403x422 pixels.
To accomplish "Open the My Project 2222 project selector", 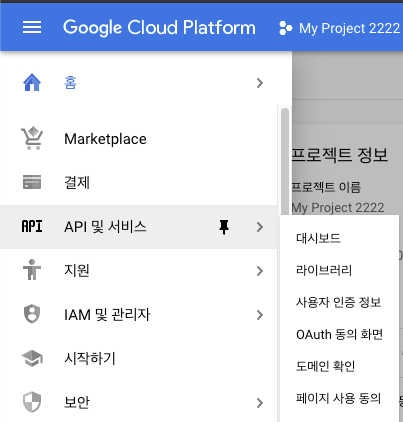I will point(340,28).
